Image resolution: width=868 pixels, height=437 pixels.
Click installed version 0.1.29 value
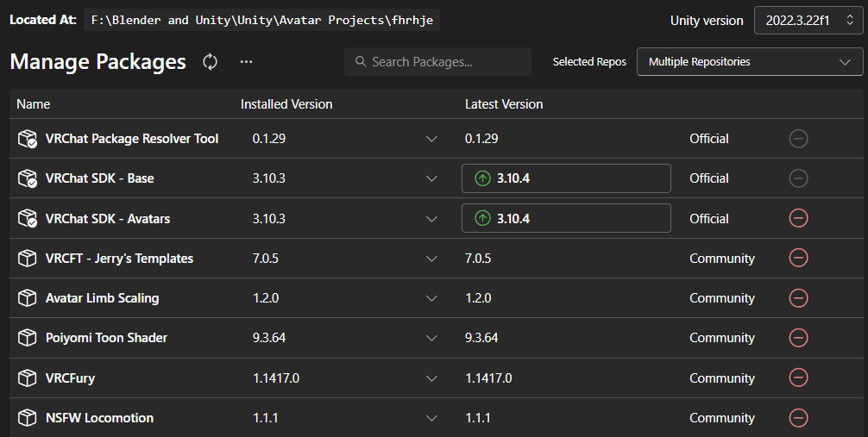269,138
